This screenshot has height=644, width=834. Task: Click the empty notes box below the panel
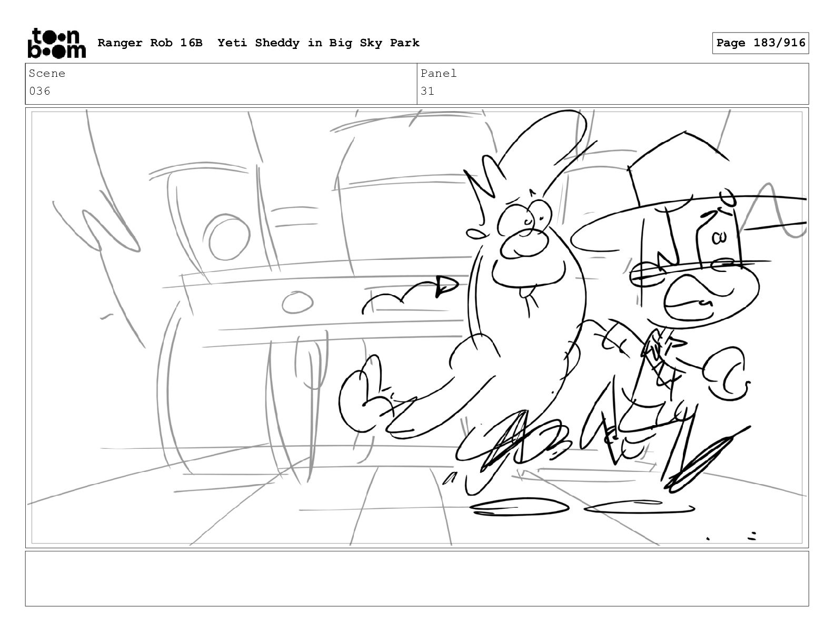[417, 579]
